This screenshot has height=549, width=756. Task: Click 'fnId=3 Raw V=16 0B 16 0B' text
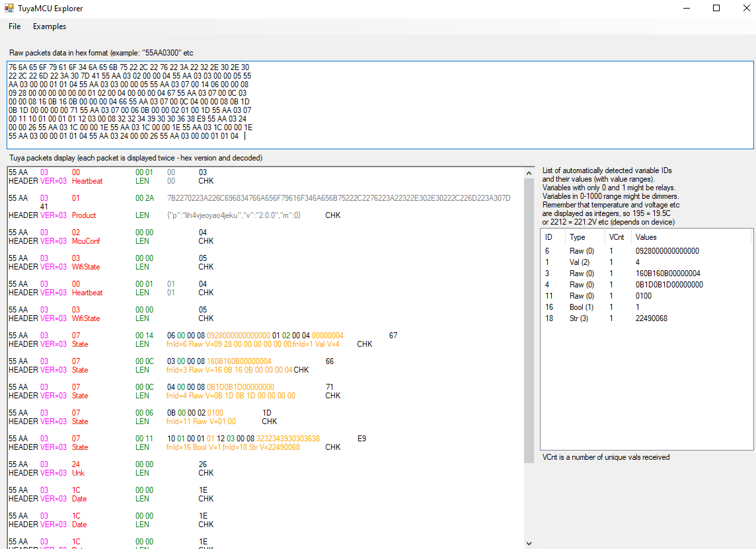point(229,370)
